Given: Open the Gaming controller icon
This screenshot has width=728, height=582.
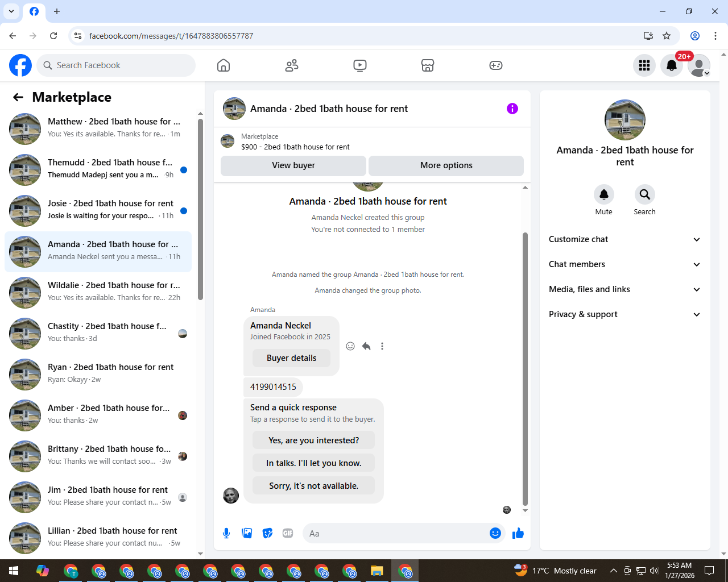Looking at the screenshot, I should [496, 65].
